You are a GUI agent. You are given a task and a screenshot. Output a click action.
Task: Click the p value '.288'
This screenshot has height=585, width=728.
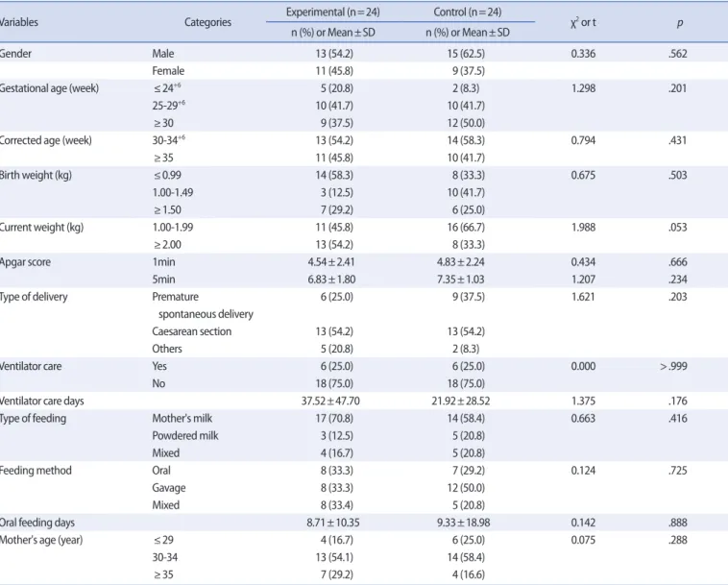click(678, 540)
